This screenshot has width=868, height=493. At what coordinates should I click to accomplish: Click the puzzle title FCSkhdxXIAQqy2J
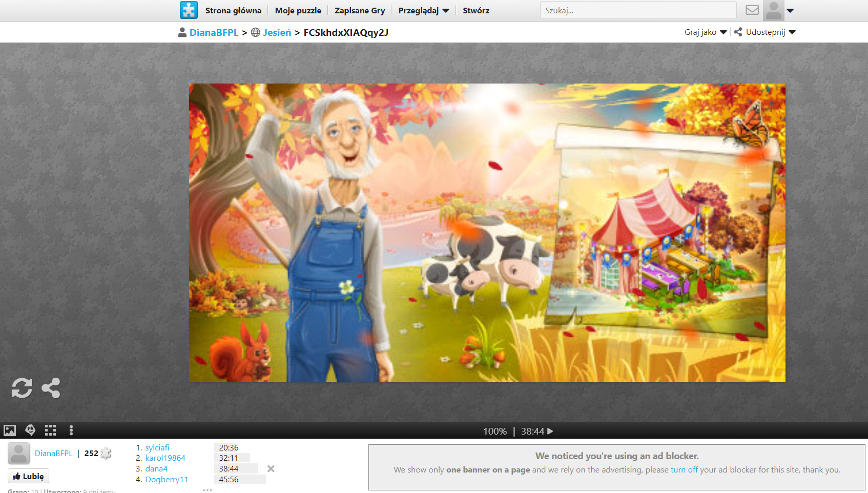click(x=346, y=32)
